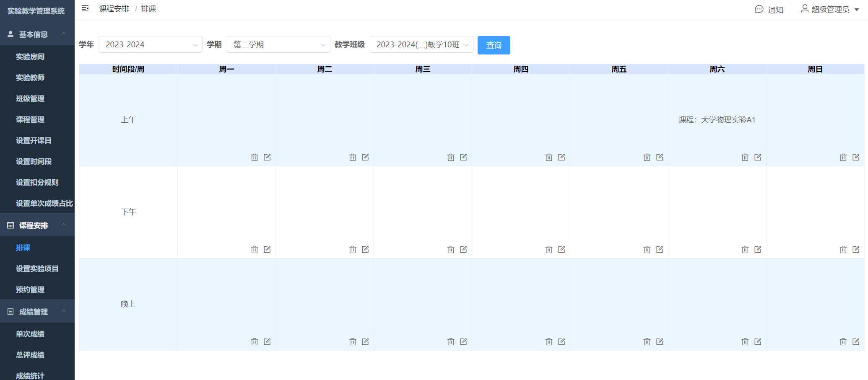Delete the 周日 下午 schedule entry
This screenshot has width=868, height=380.
point(843,249)
